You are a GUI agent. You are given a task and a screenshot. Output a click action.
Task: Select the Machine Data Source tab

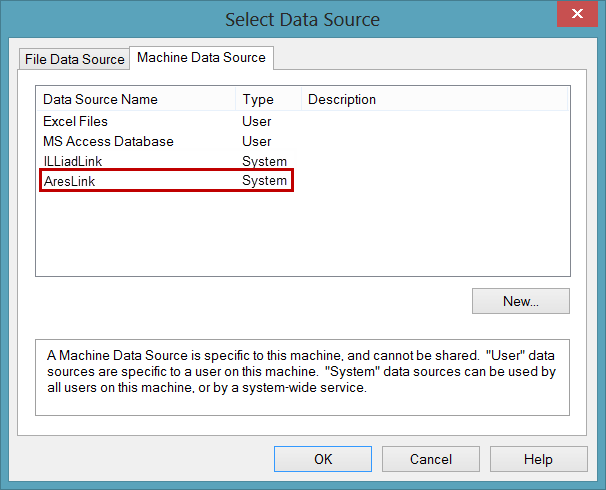point(201,58)
